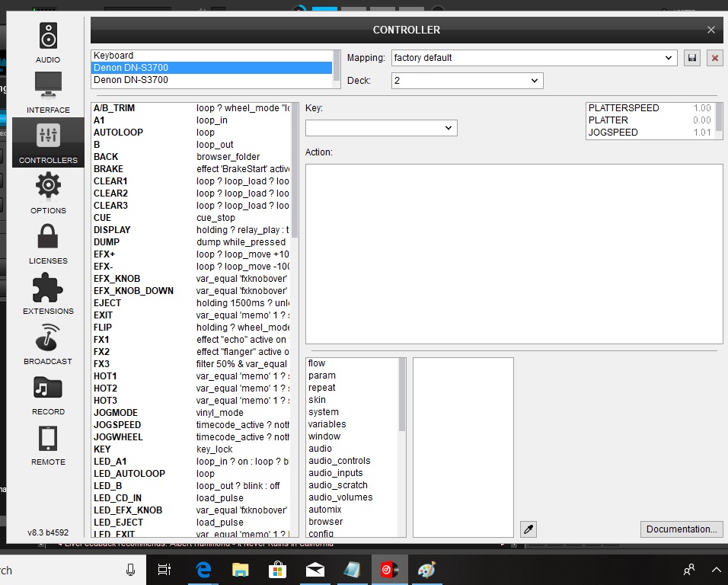Screen dimensions: 728x585
Task: Click the eyedropper icon
Action: pos(528,529)
